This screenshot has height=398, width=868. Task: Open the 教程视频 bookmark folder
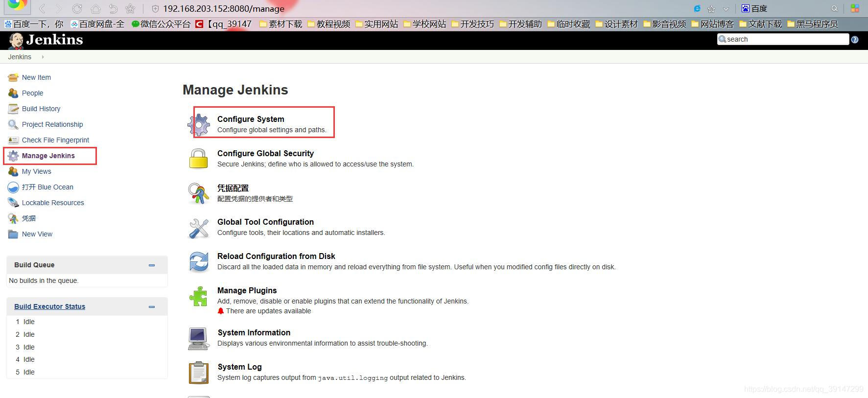[328, 24]
